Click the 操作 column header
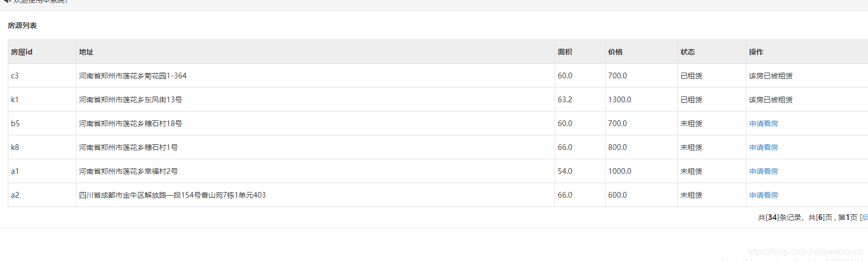The height and width of the screenshot is (261, 868). (x=756, y=52)
